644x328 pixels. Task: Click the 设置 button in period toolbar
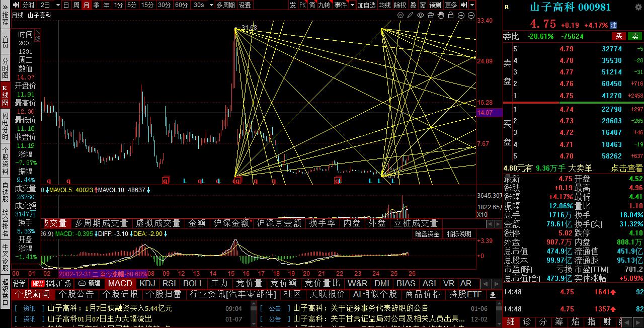point(245,5)
